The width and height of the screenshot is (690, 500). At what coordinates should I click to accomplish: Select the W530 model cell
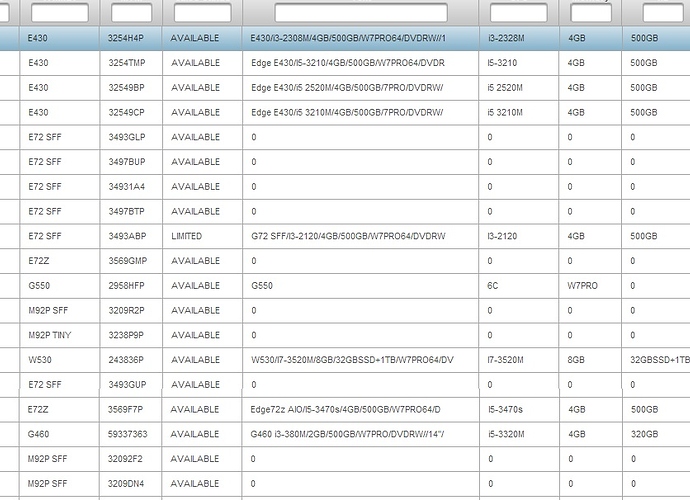coord(40,360)
